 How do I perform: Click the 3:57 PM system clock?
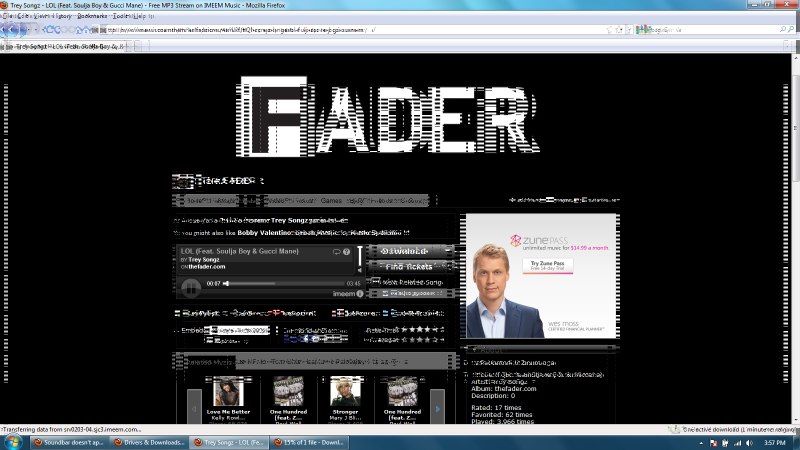click(774, 443)
